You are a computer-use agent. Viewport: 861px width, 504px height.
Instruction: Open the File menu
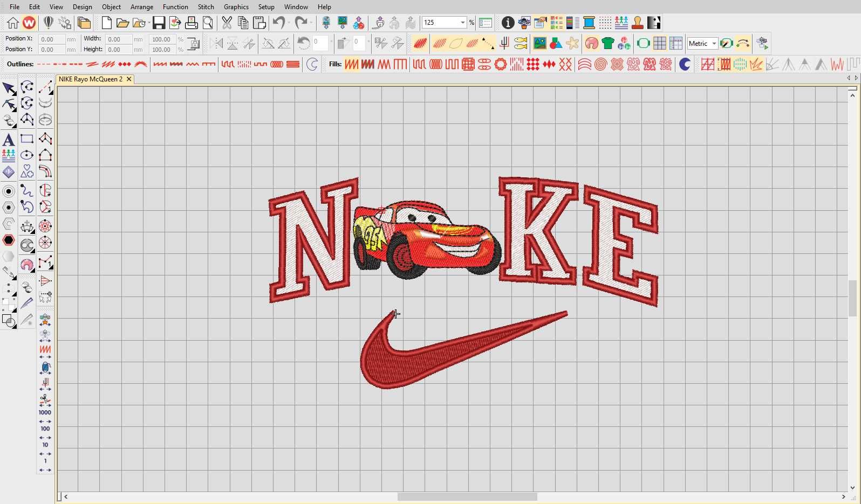(15, 6)
